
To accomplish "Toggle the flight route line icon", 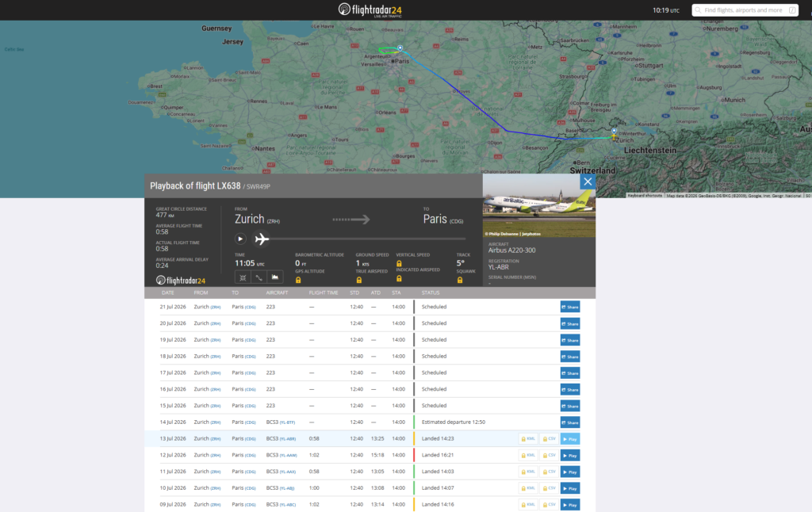I will pyautogui.click(x=259, y=277).
